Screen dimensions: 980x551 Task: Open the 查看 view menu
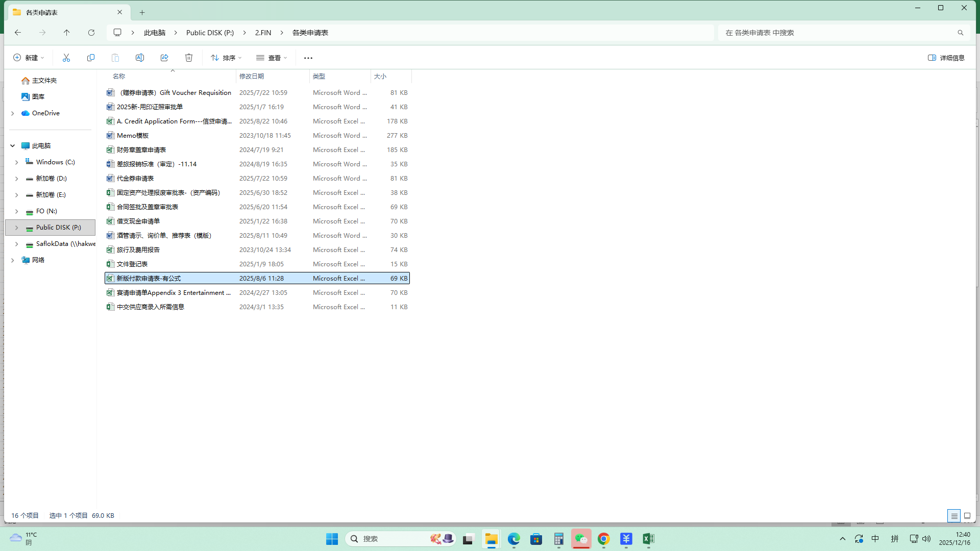point(272,58)
